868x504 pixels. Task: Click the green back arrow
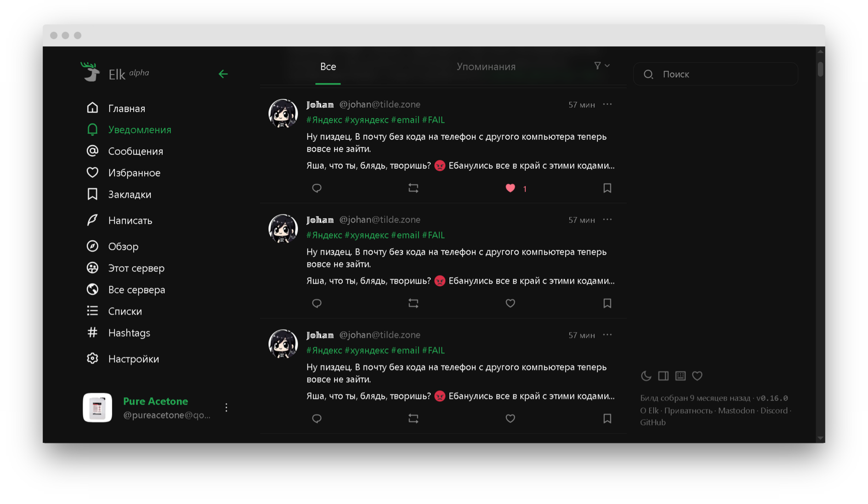[223, 74]
